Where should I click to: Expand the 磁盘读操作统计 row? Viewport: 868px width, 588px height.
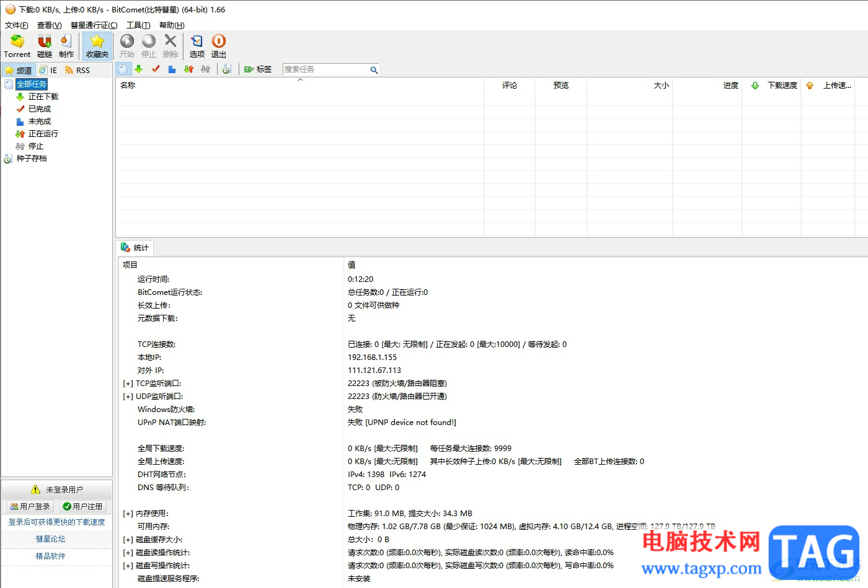128,553
